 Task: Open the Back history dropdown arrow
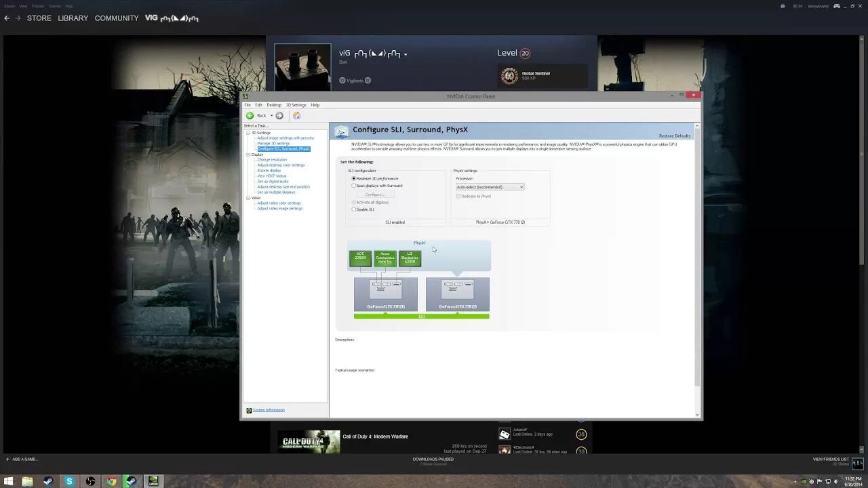(x=271, y=116)
